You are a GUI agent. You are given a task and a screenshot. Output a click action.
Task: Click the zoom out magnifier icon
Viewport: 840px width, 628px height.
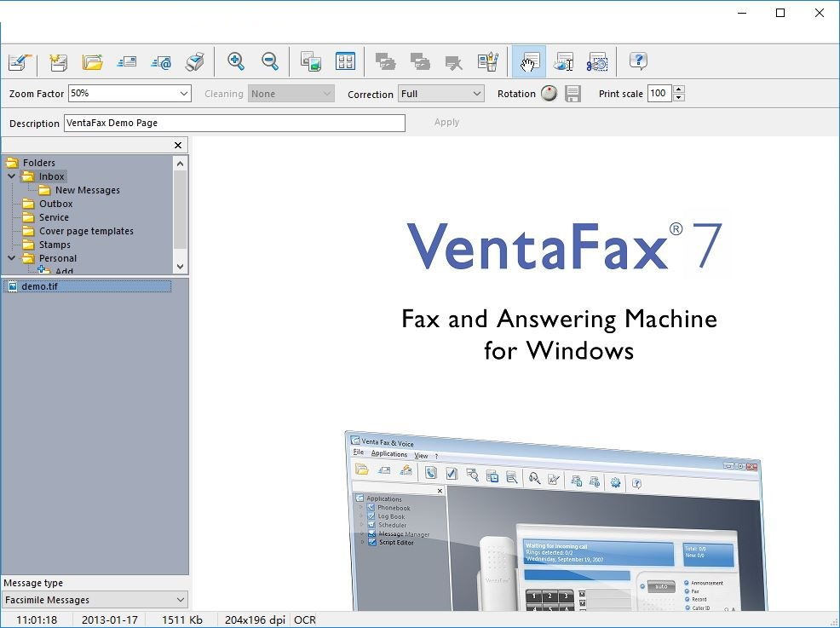coord(270,61)
